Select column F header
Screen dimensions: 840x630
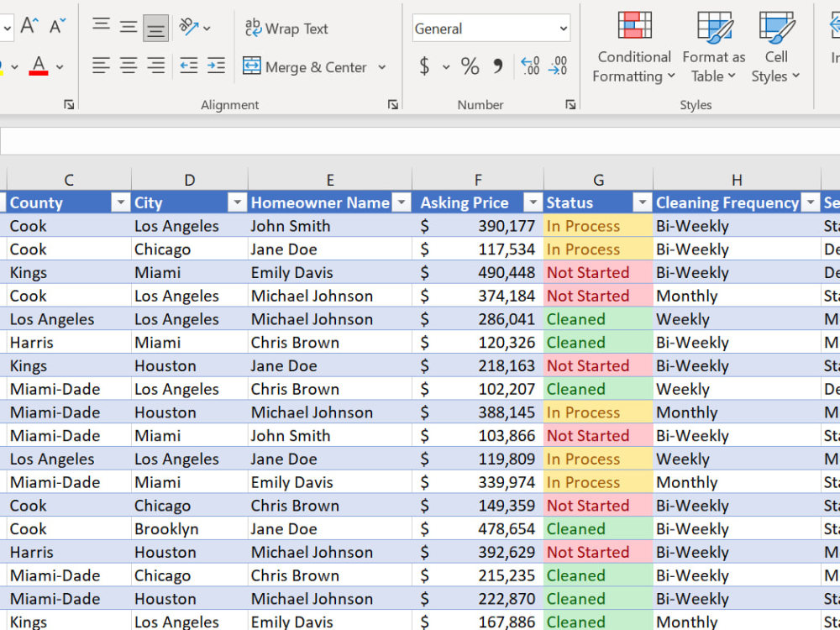[x=478, y=180]
